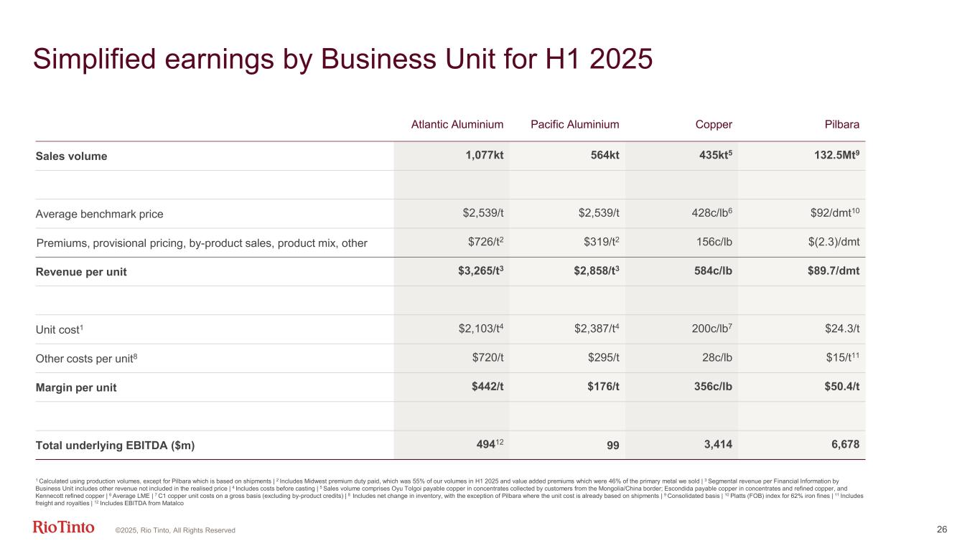Image resolution: width=980 pixels, height=551 pixels.
Task: Select the $3,265/t revenue per unit
Action: [x=480, y=271]
